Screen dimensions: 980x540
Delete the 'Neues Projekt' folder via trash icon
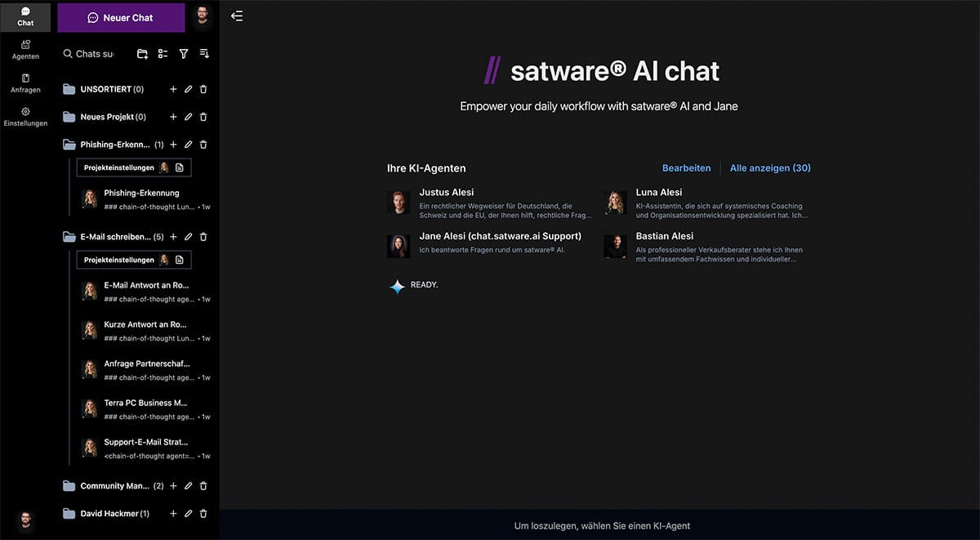[x=203, y=116]
